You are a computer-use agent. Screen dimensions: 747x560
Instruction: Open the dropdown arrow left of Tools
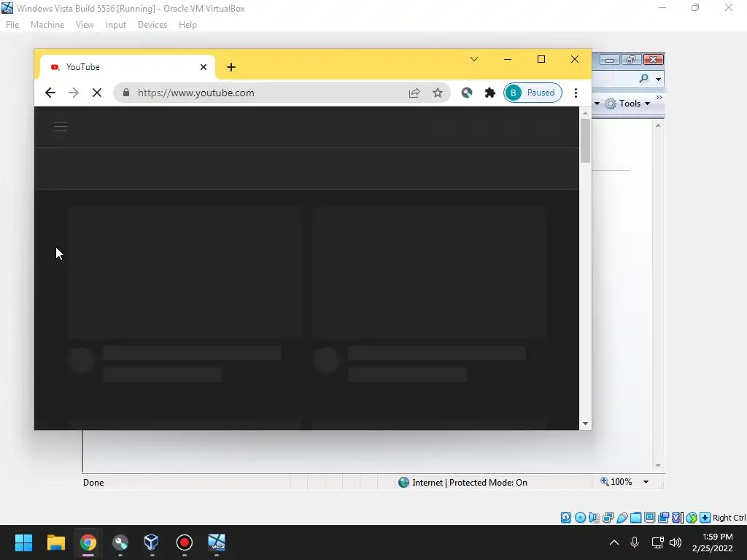click(x=597, y=104)
